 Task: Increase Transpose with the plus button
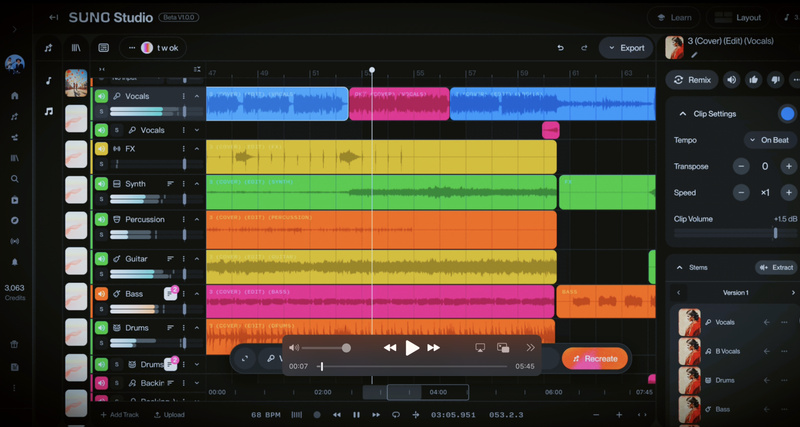tap(789, 166)
